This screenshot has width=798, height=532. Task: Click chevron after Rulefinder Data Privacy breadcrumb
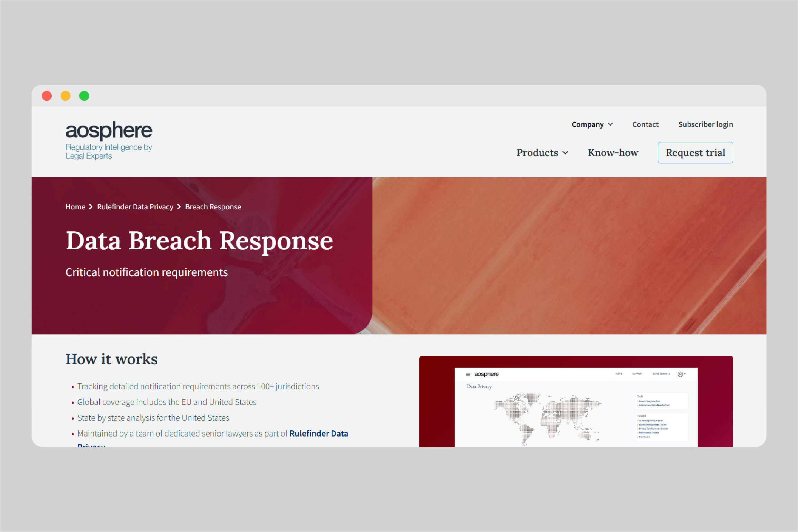[x=179, y=207]
